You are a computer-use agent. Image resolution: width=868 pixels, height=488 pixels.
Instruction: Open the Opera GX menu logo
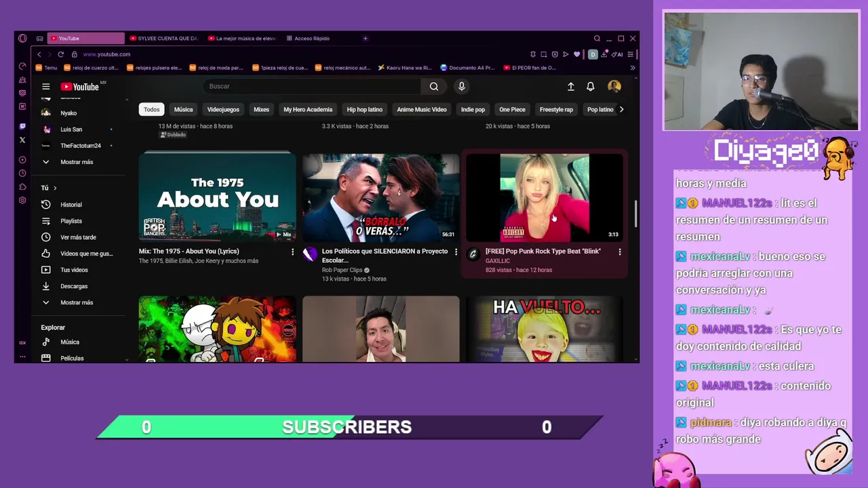coord(22,39)
